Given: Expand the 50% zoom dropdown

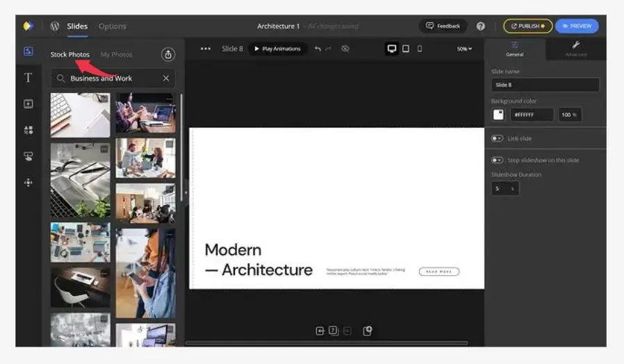Looking at the screenshot, I should (463, 49).
